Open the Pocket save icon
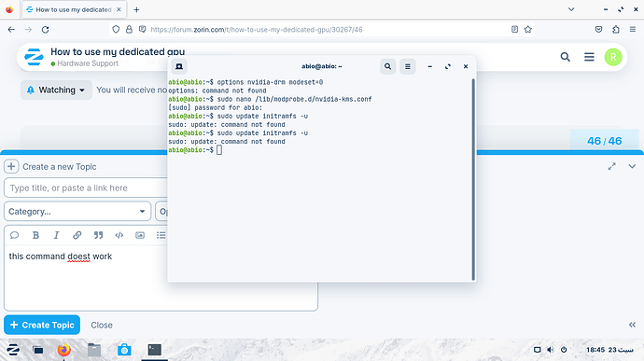The width and height of the screenshot is (644, 361). click(x=598, y=29)
